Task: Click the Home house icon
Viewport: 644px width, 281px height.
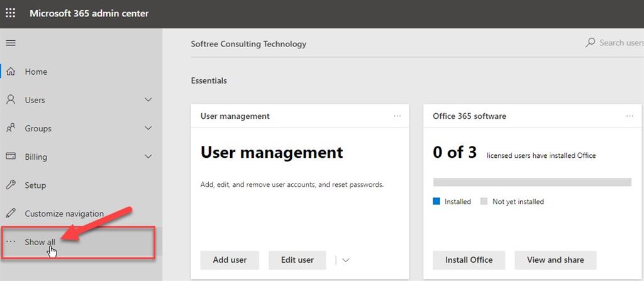Action: click(11, 72)
